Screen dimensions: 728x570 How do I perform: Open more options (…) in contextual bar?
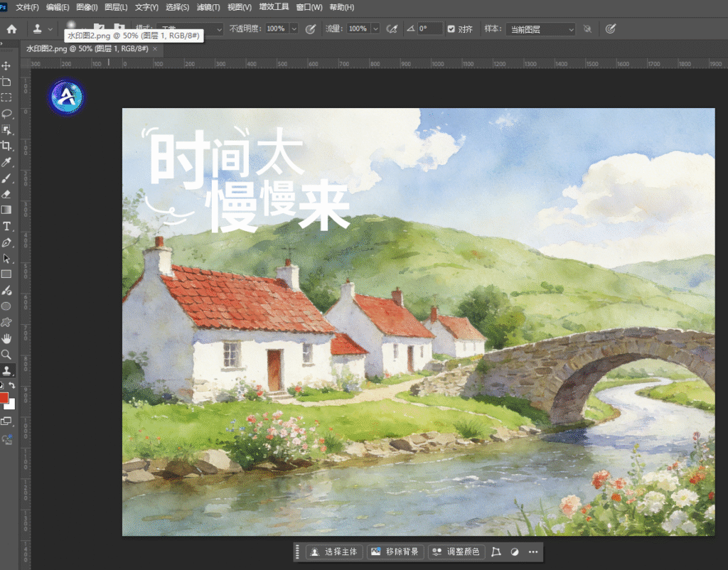[x=533, y=552]
